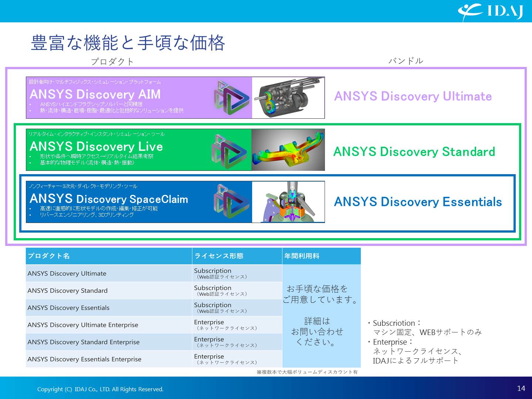Click the Discovery logo icon in the Live banner
The image size is (532, 399).
point(229,151)
